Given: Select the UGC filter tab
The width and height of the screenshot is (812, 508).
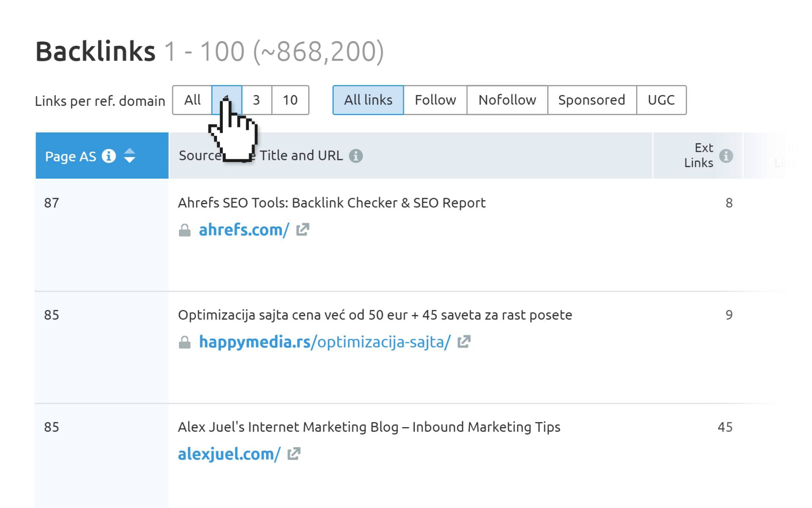Looking at the screenshot, I should click(660, 99).
